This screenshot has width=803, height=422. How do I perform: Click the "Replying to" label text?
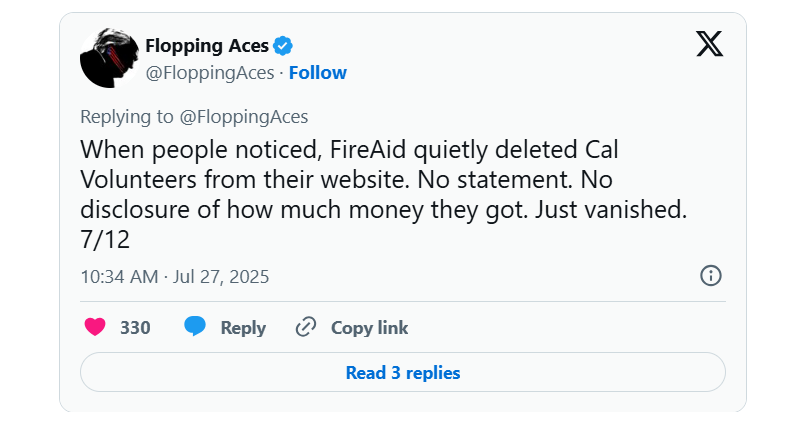pyautogui.click(x=127, y=117)
